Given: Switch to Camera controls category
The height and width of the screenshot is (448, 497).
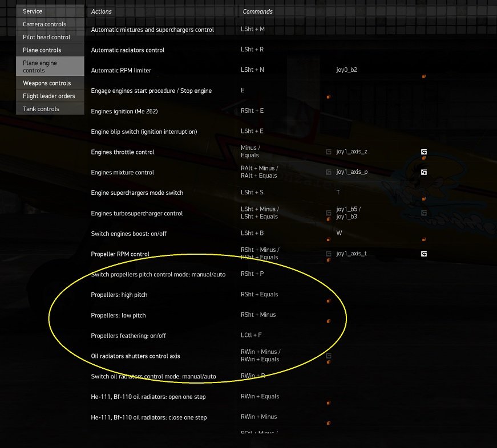Looking at the screenshot, I should point(50,24).
